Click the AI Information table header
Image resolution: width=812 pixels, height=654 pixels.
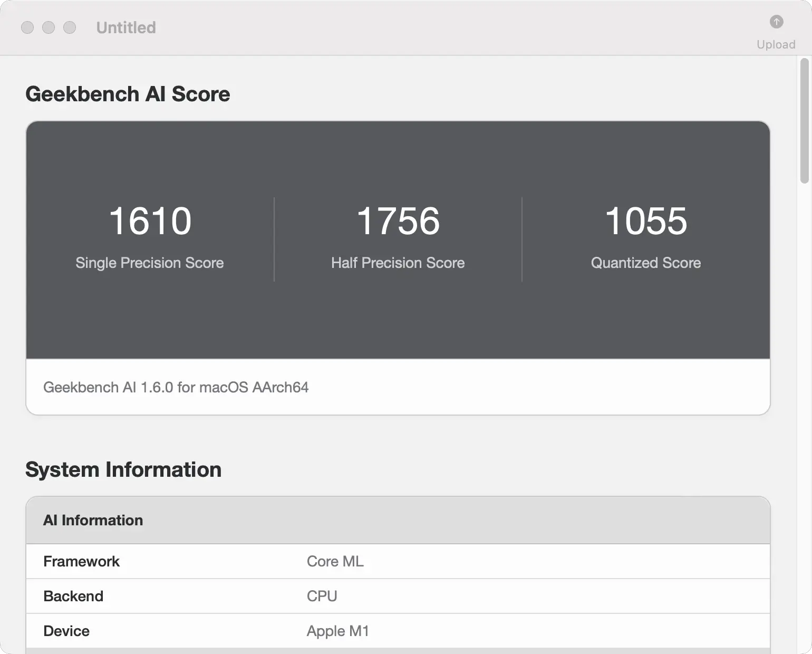[93, 520]
